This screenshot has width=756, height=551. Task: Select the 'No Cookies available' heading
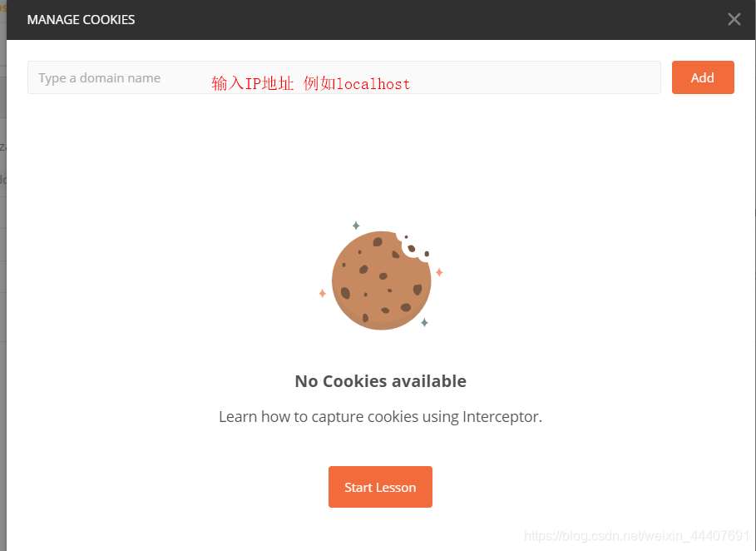[x=380, y=381]
